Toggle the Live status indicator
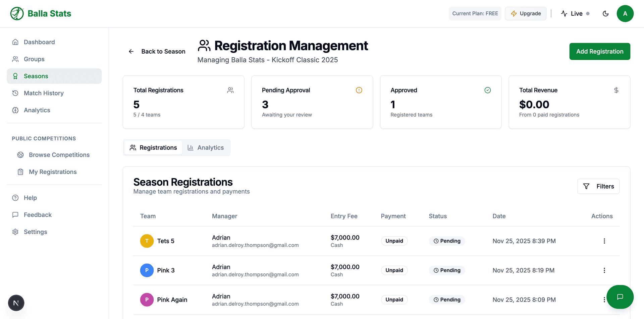This screenshot has width=644, height=319. pyautogui.click(x=575, y=13)
